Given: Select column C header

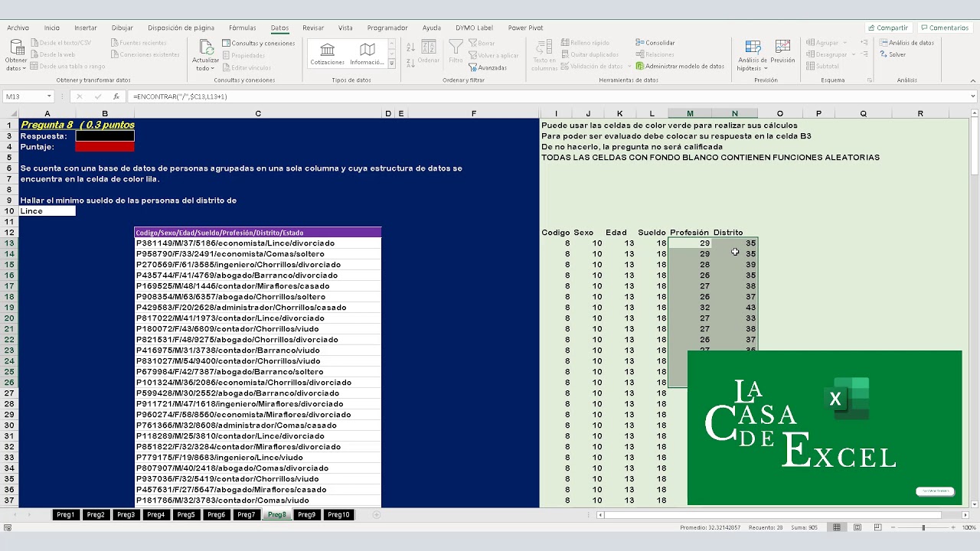Looking at the screenshot, I should (258, 114).
